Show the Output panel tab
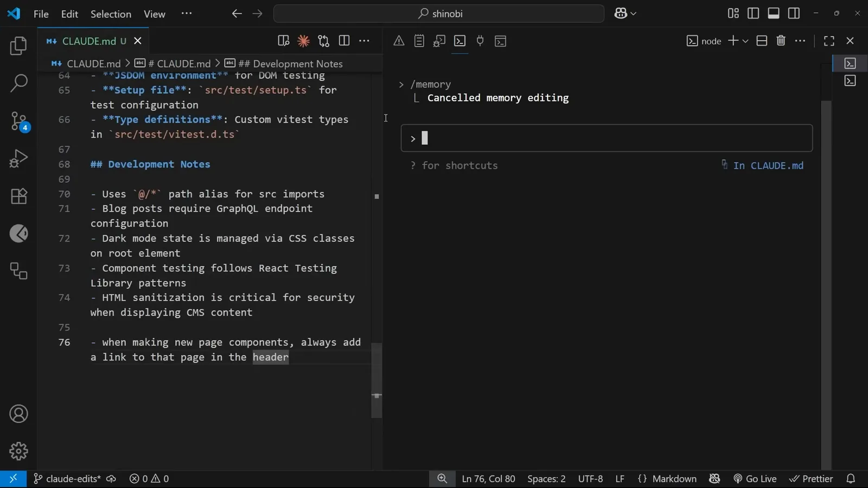The height and width of the screenshot is (488, 868). pos(419,41)
